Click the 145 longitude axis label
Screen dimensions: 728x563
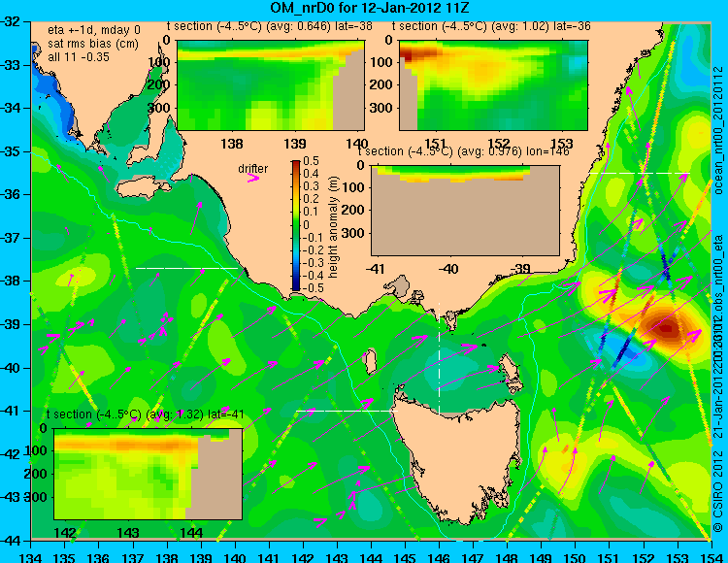406,557
